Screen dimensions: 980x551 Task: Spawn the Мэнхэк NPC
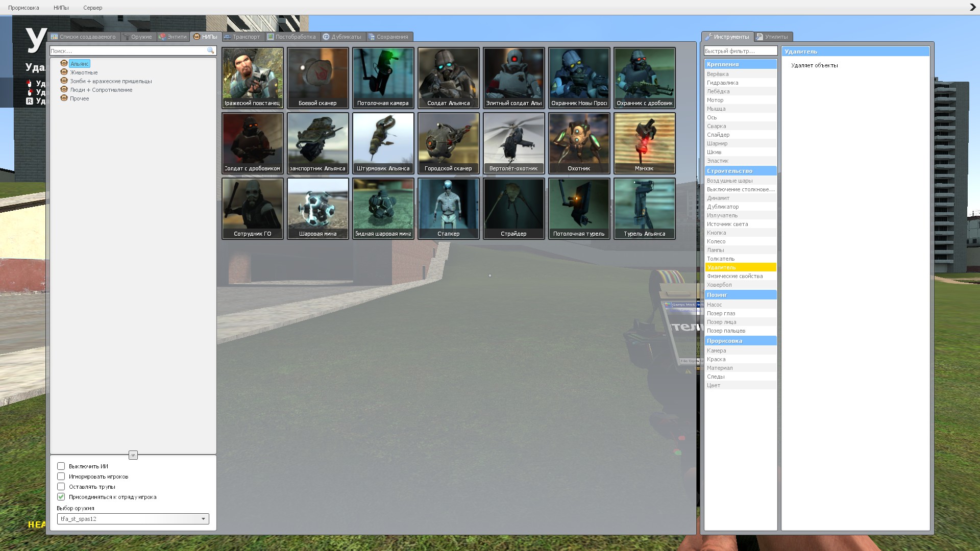644,143
